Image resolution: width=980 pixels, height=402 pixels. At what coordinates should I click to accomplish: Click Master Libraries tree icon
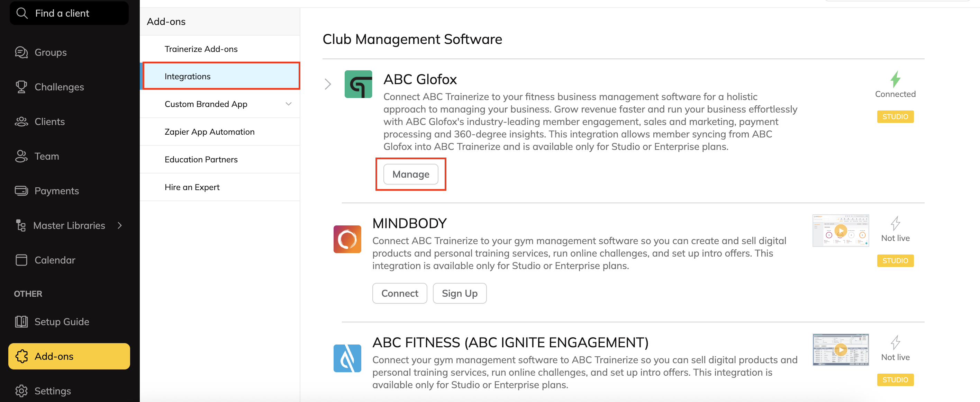point(21,226)
